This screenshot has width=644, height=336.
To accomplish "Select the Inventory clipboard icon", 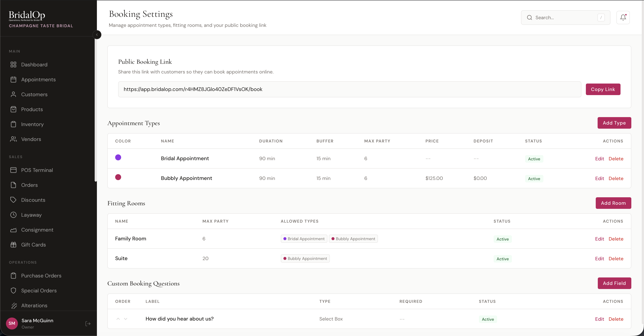I will coord(13,124).
